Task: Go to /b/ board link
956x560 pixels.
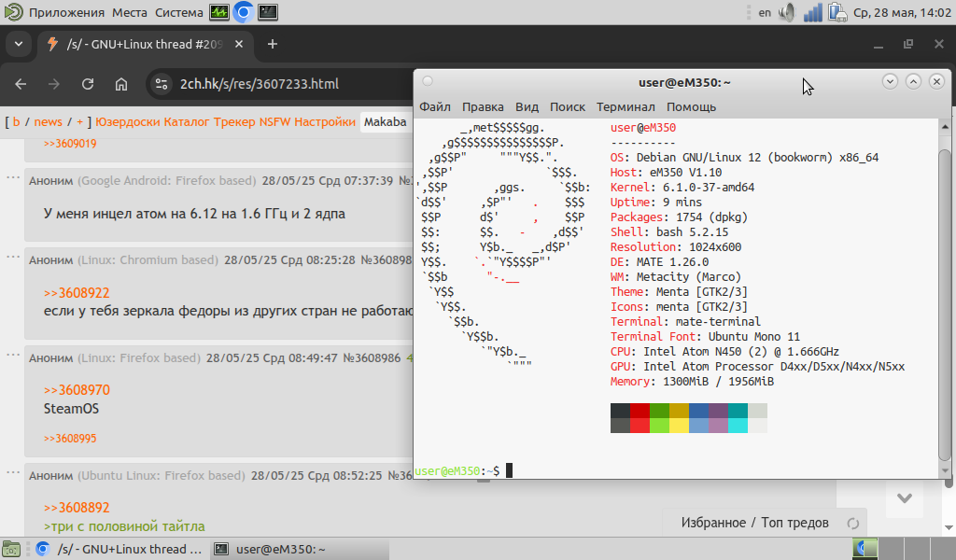Action: [17, 122]
